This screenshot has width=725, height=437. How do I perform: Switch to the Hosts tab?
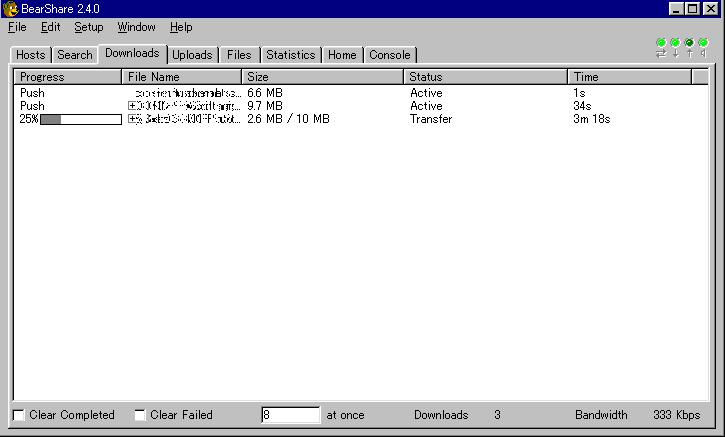click(31, 55)
